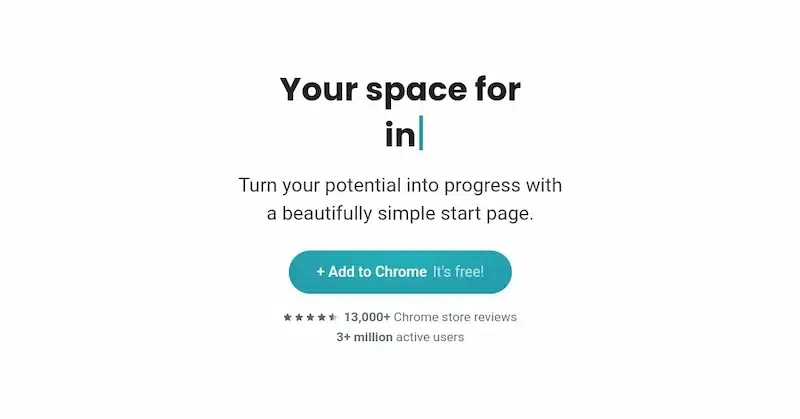The width and height of the screenshot is (800, 419).
Task: Click the "Your space for" headline
Action: coord(400,89)
